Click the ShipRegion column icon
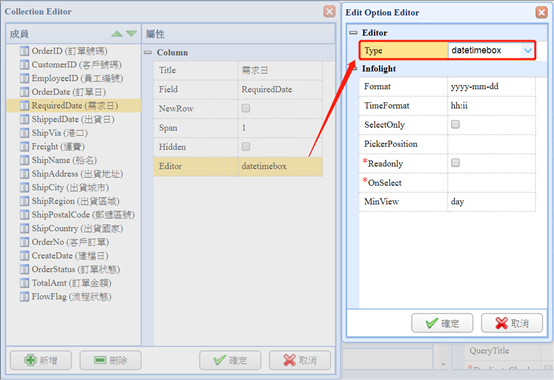Image resolution: width=554 pixels, height=380 pixels. 24,201
